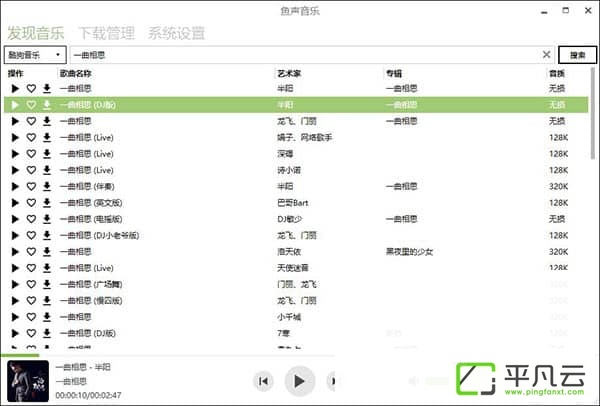The width and height of the screenshot is (600, 406).
Task: Select artist name 小千城
Action: click(289, 317)
